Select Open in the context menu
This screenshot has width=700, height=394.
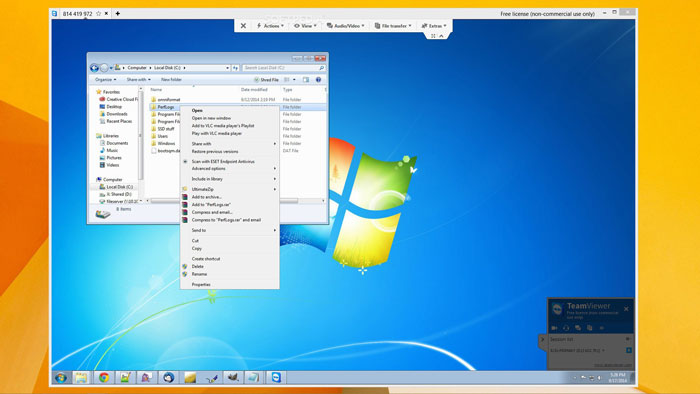tap(230, 110)
